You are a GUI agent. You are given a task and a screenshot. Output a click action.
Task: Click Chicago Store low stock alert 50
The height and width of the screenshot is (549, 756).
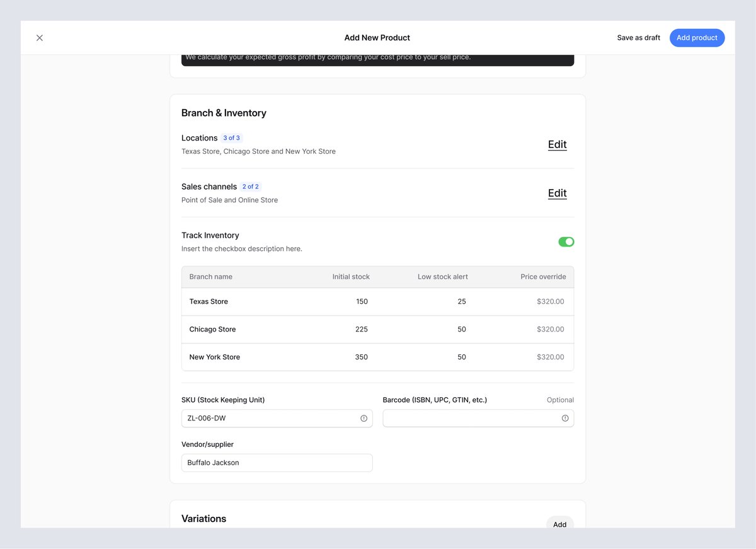[x=462, y=330]
